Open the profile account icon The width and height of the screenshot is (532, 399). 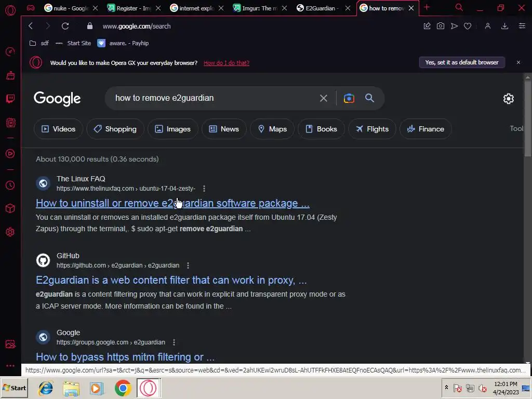point(487,26)
